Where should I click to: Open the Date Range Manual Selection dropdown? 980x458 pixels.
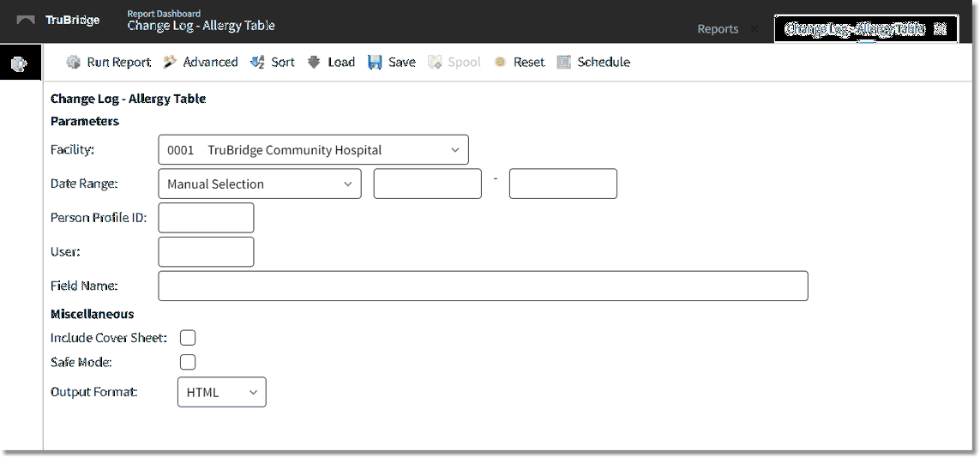[x=259, y=184]
